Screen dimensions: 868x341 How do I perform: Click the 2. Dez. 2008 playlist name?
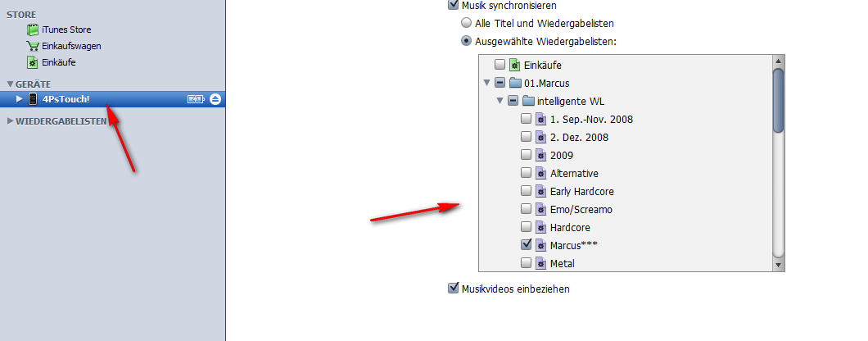coord(579,137)
